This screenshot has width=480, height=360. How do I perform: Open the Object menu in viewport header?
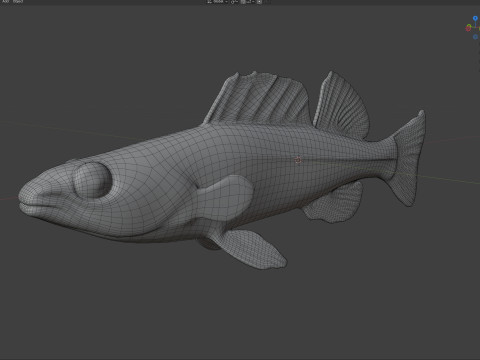18,1
